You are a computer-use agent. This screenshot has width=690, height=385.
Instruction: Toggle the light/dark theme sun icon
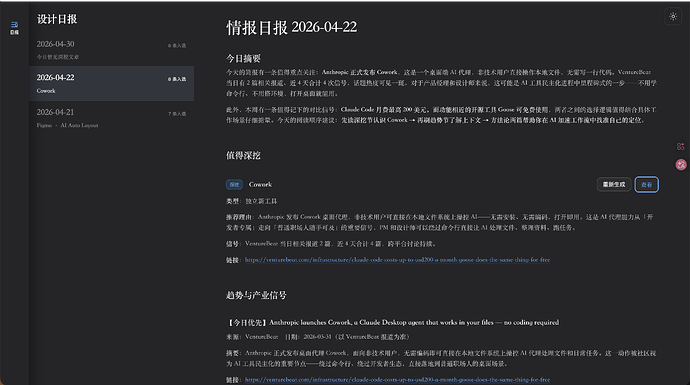point(673,17)
